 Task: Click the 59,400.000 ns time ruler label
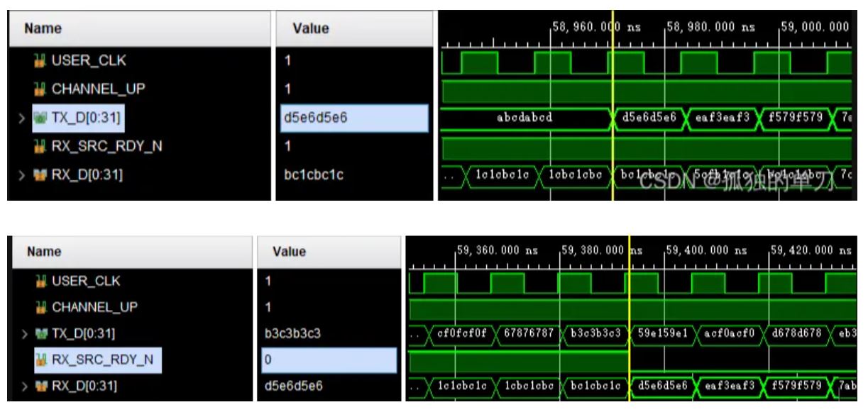tap(706, 250)
